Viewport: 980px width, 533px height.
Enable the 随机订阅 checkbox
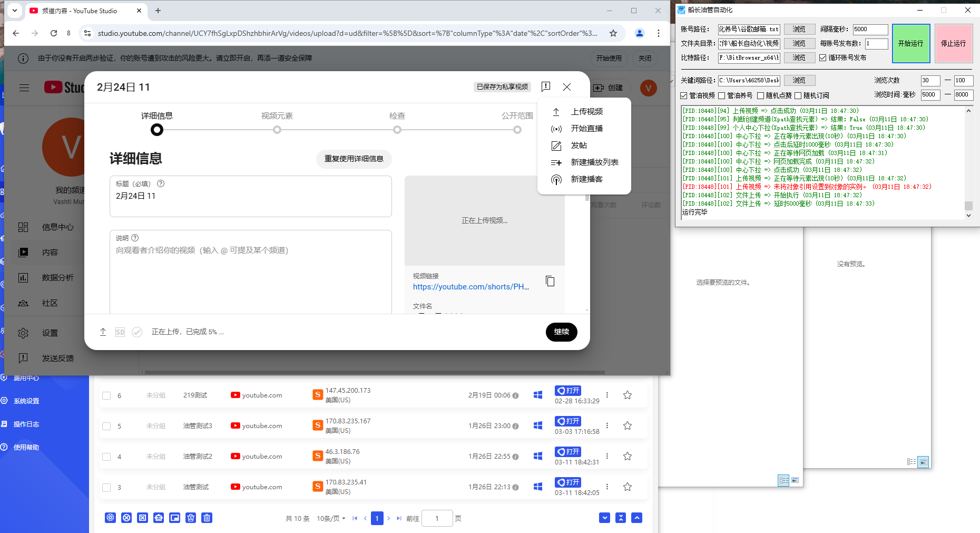798,95
